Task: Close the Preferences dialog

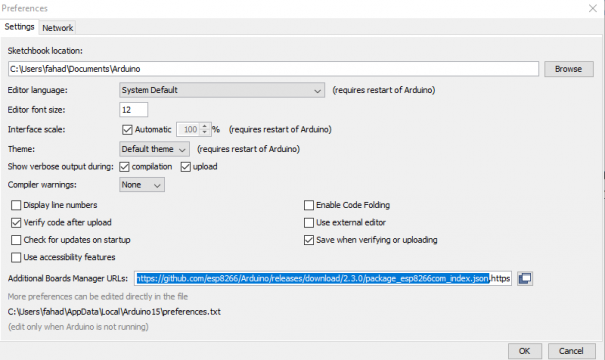Action: coord(593,8)
